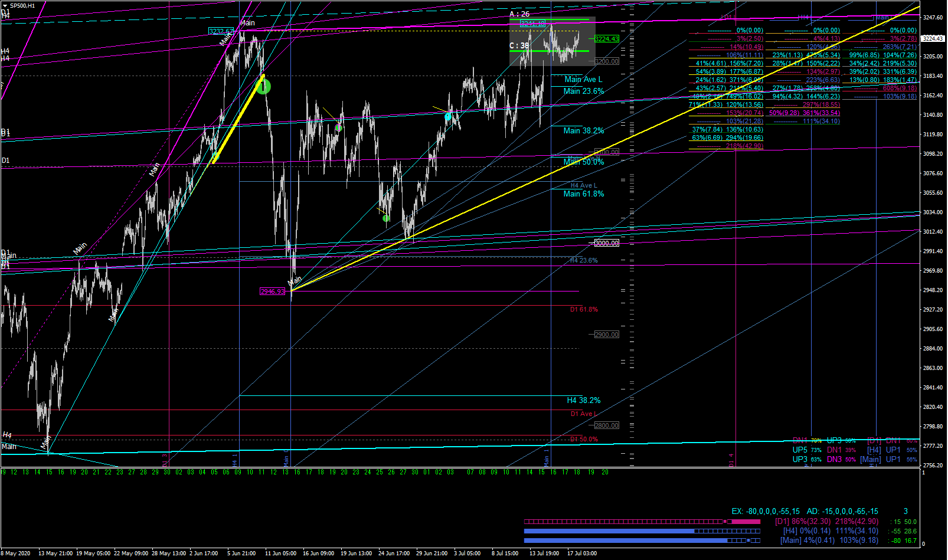The width and height of the screenshot is (948, 560).
Task: Select the '3 Jul 05:00' time axis label
Action: [467, 554]
